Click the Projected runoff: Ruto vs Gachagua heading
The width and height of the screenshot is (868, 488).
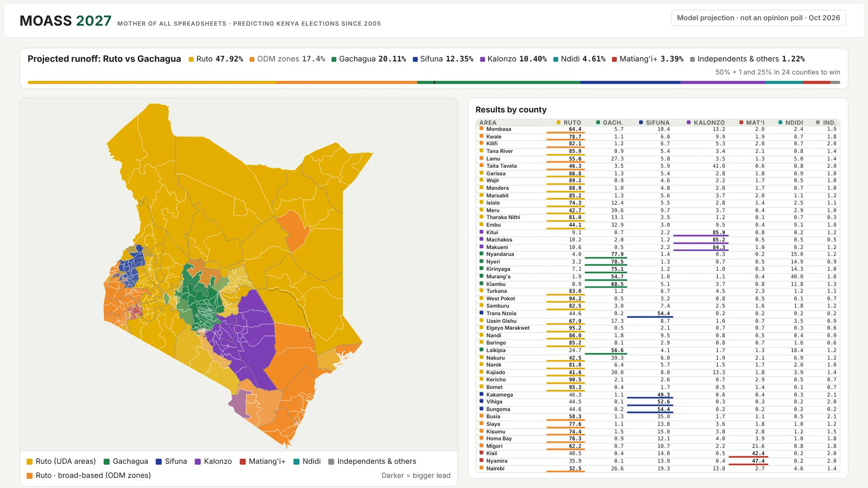click(x=104, y=59)
